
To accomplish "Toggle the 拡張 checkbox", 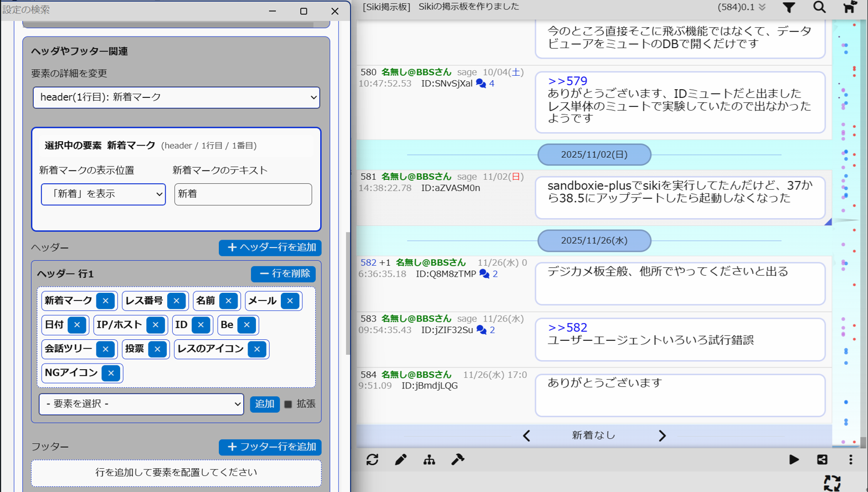I will coord(288,405).
